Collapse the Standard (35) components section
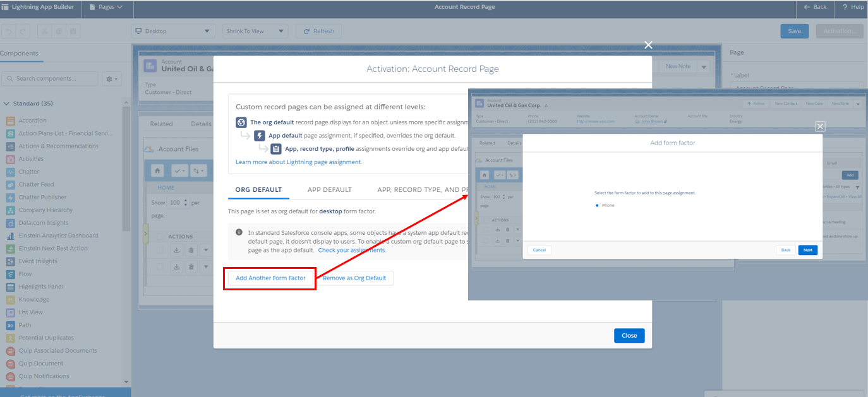 7,104
